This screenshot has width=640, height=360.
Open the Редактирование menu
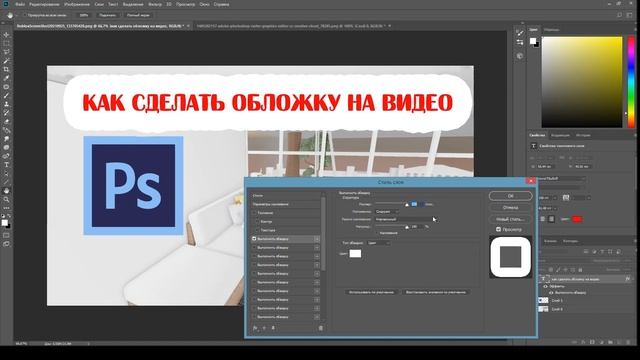point(44,4)
